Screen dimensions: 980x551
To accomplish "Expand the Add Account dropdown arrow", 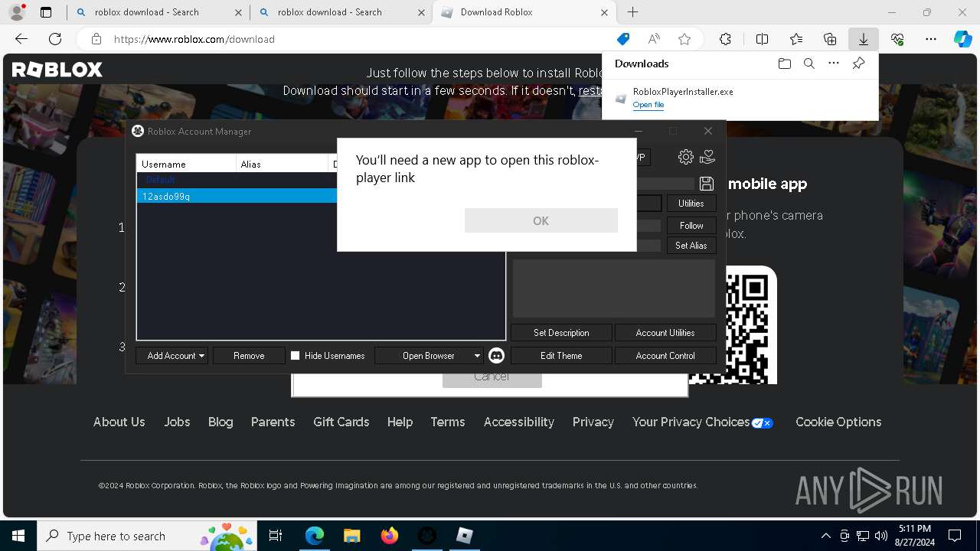I will pos(201,356).
